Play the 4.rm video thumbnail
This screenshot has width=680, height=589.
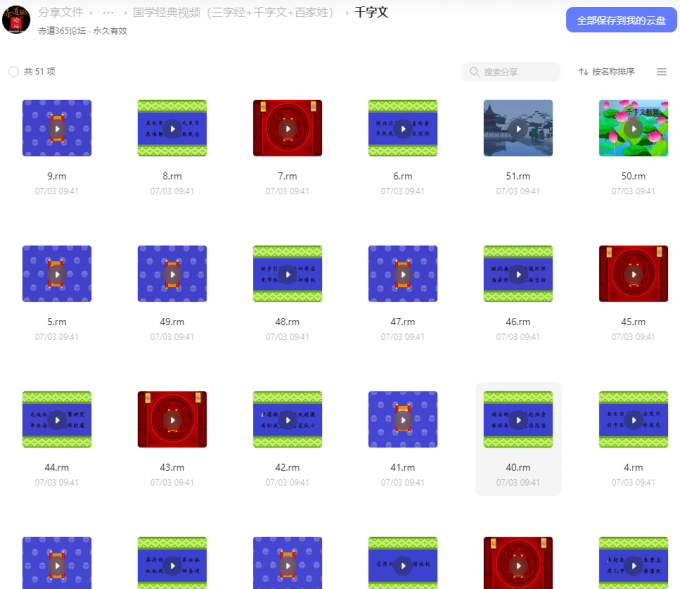click(x=634, y=420)
